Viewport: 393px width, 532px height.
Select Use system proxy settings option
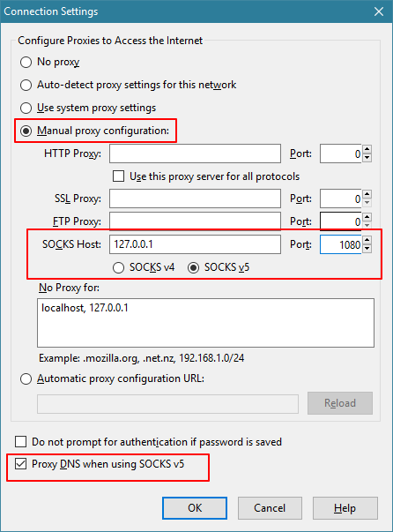click(x=26, y=108)
